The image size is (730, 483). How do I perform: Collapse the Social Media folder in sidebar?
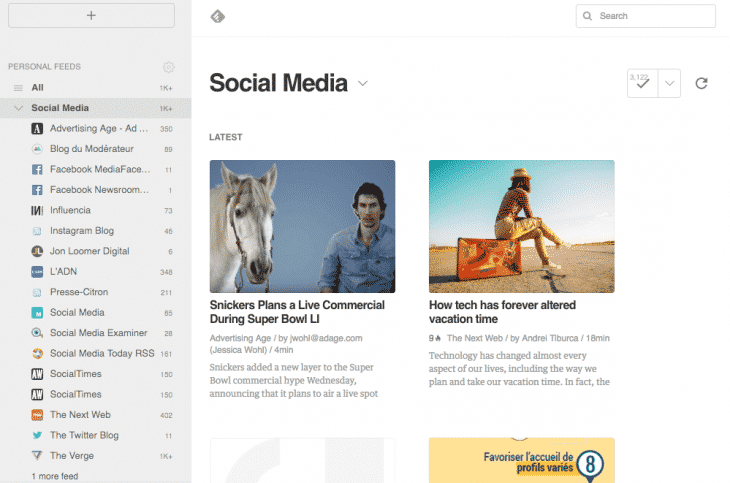tap(18, 108)
